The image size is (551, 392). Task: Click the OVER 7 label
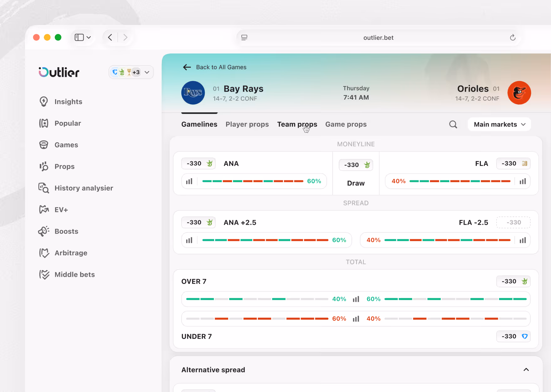tap(194, 281)
